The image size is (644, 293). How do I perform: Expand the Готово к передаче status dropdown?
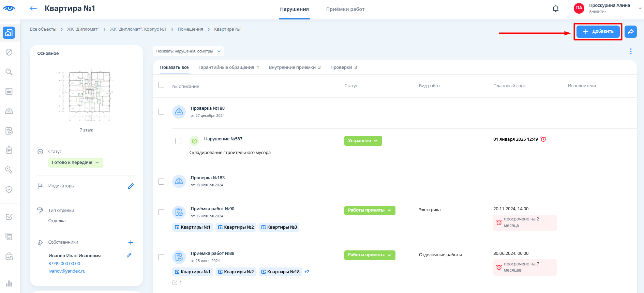[76, 163]
